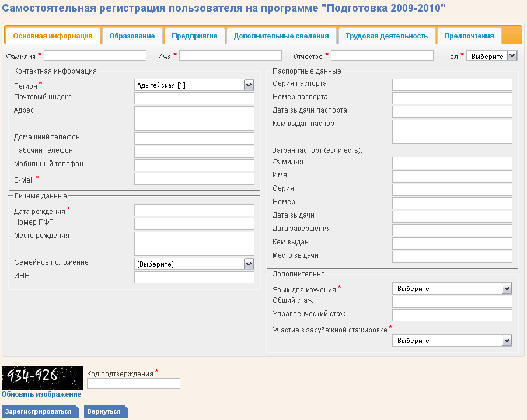Click the Вернуться button

tap(106, 411)
